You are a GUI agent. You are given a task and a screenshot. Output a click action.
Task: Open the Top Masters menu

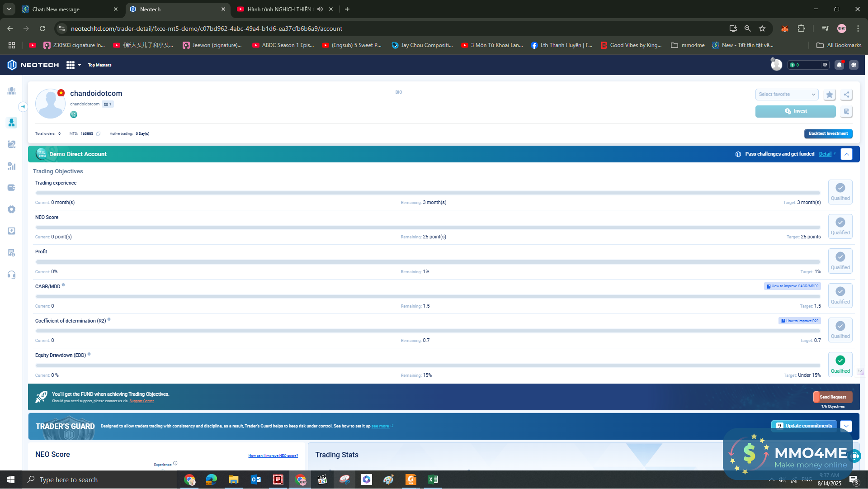click(x=99, y=65)
